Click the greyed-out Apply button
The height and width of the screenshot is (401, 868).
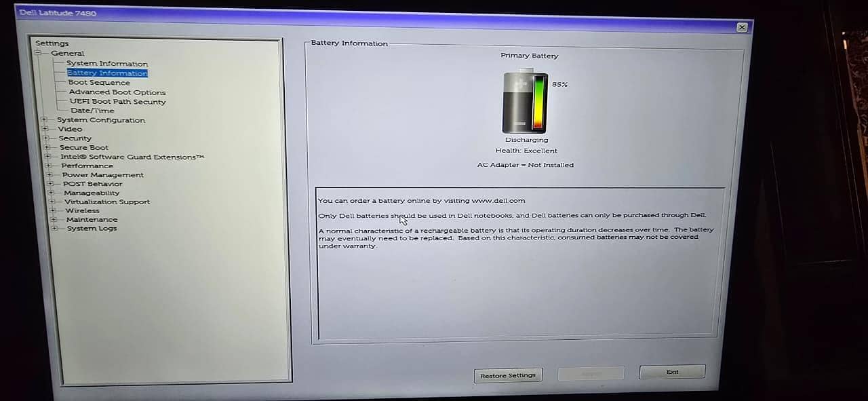[x=591, y=373]
